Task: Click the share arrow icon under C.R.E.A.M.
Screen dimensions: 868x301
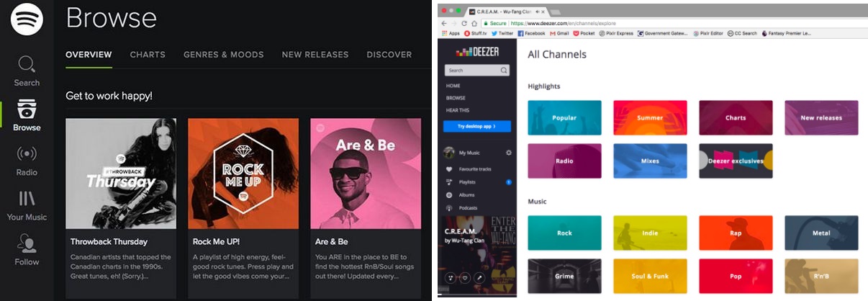Action: point(479,277)
